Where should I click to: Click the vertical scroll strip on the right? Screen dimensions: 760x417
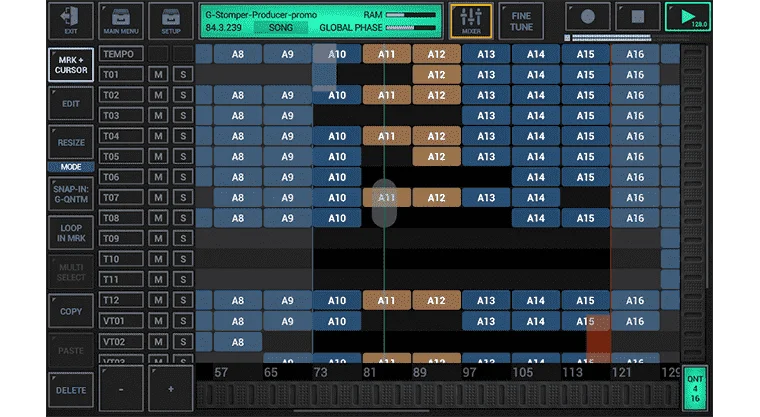click(x=693, y=204)
